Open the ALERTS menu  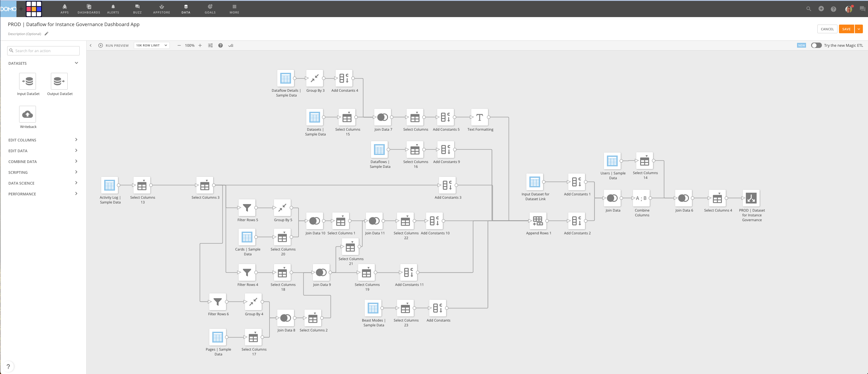pyautogui.click(x=113, y=9)
